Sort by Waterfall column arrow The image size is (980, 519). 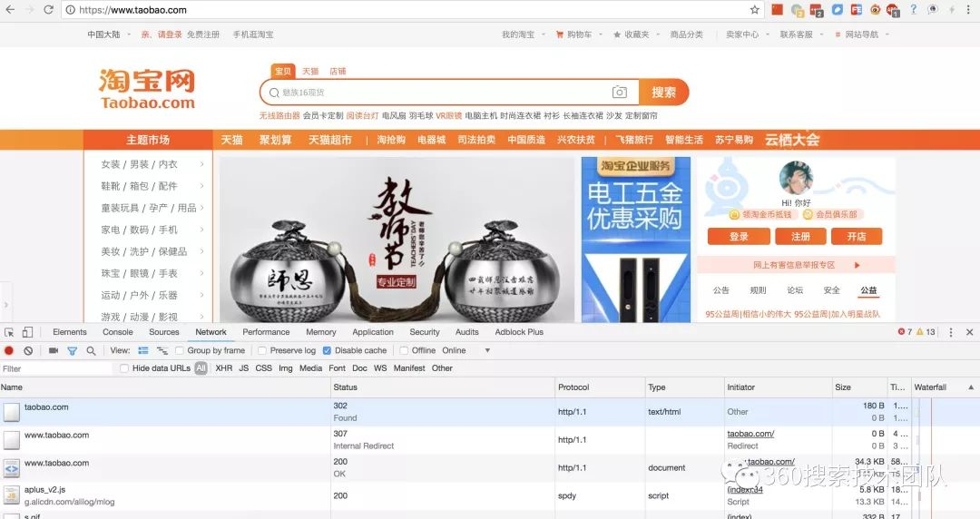click(x=971, y=387)
